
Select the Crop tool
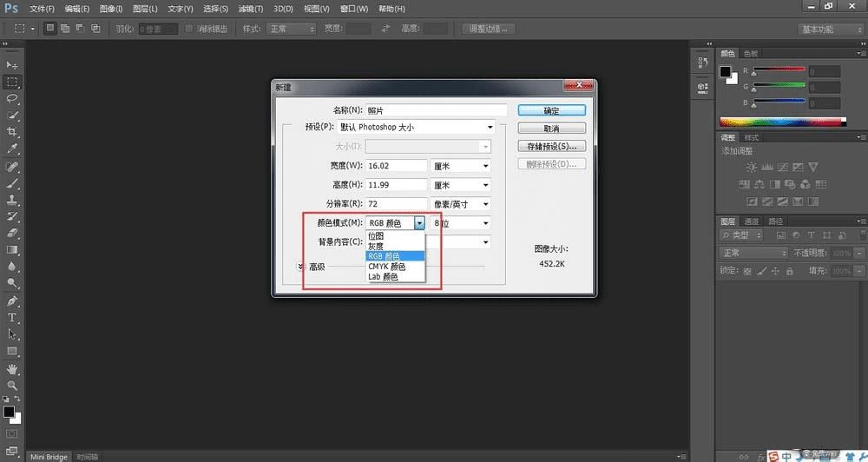pyautogui.click(x=11, y=132)
